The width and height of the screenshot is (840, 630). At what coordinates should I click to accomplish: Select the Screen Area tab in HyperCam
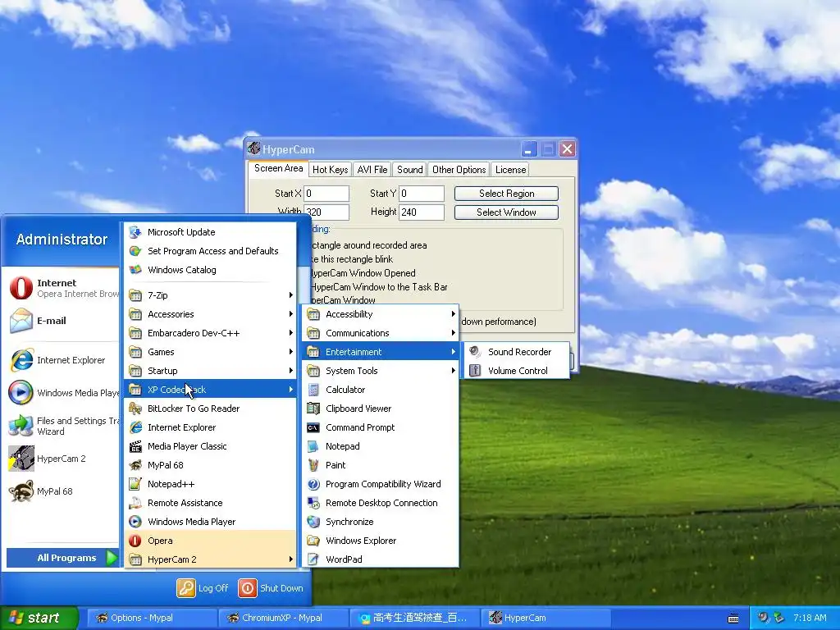pos(279,168)
